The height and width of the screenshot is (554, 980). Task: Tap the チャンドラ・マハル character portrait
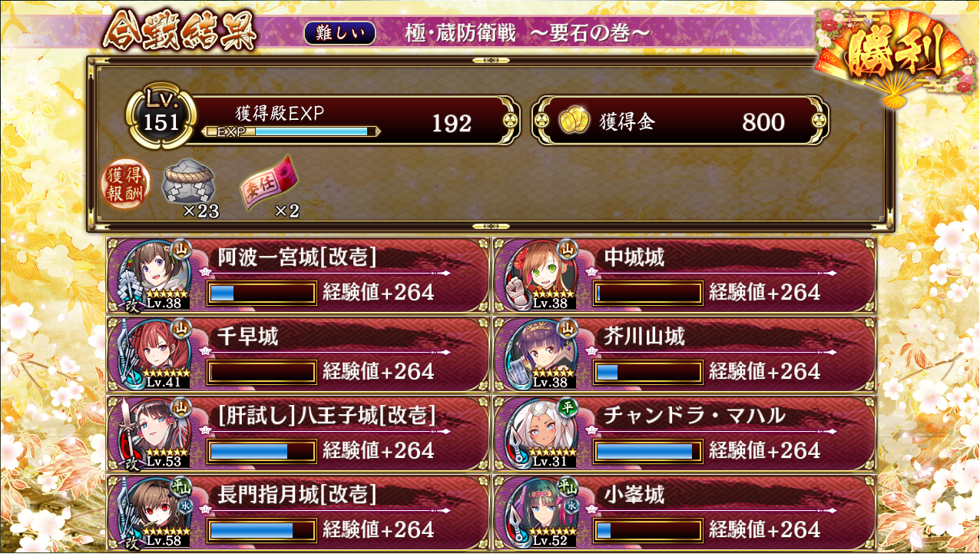click(x=540, y=433)
